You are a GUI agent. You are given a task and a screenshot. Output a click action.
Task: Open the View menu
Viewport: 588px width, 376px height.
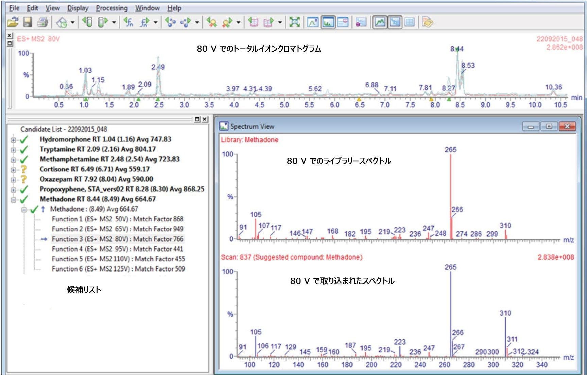click(x=53, y=8)
